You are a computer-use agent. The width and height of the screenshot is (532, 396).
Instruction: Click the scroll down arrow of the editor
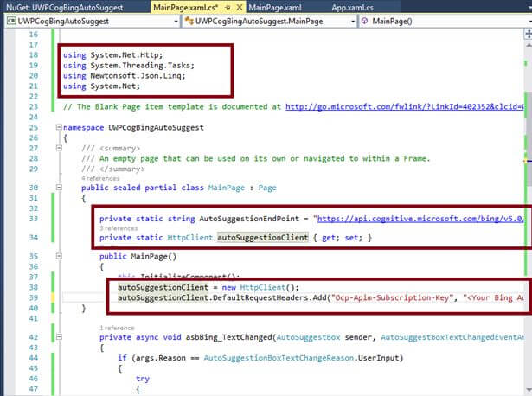click(529, 390)
